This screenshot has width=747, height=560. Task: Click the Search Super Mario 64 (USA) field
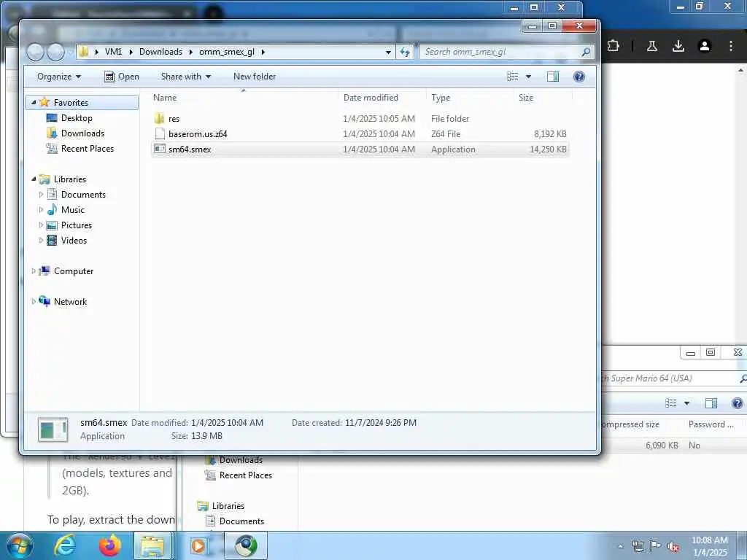pyautogui.click(x=672, y=378)
